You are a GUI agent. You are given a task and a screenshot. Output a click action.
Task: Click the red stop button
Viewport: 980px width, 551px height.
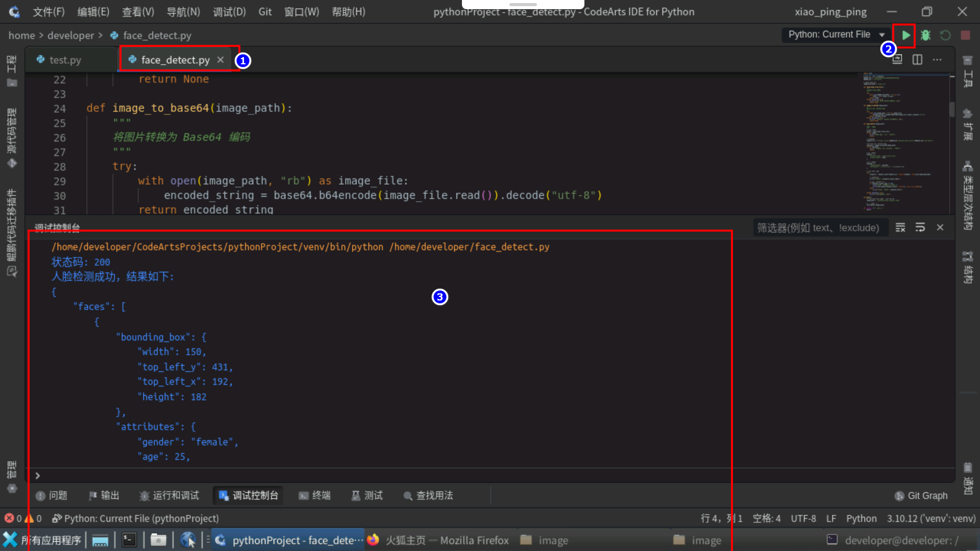point(965,35)
